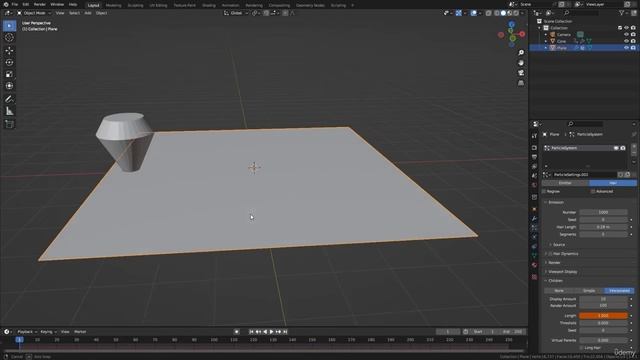The width and height of the screenshot is (640, 360).
Task: Toggle X-Ray mode in viewport header
Action: point(489,13)
